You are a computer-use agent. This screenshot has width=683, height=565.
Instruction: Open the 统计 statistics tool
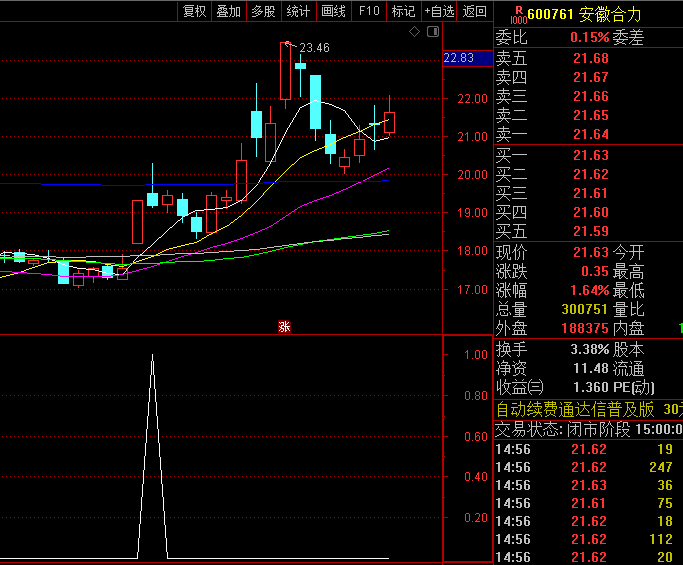coord(298,11)
